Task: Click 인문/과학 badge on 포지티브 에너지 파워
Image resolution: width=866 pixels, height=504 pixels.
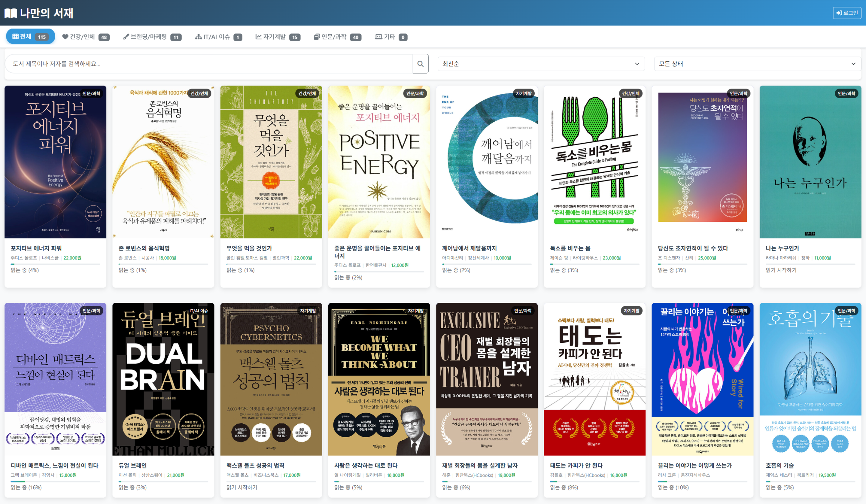Action: (x=91, y=93)
